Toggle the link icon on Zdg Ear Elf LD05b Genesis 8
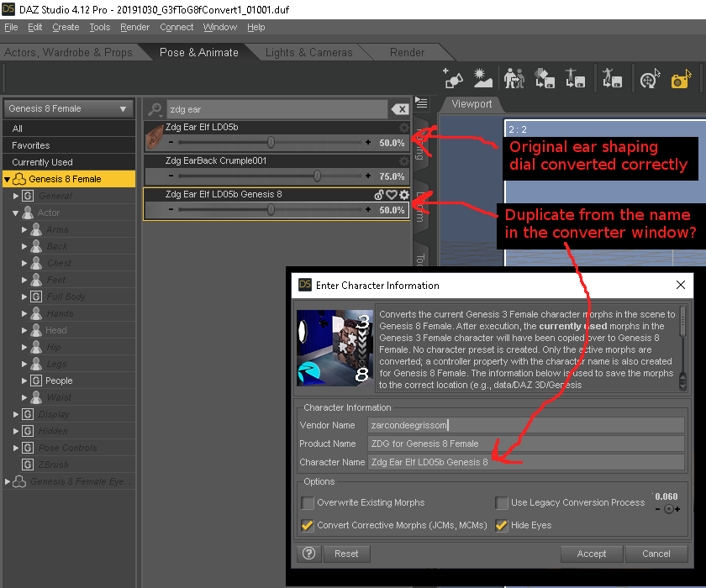This screenshot has height=588, width=706. (379, 195)
